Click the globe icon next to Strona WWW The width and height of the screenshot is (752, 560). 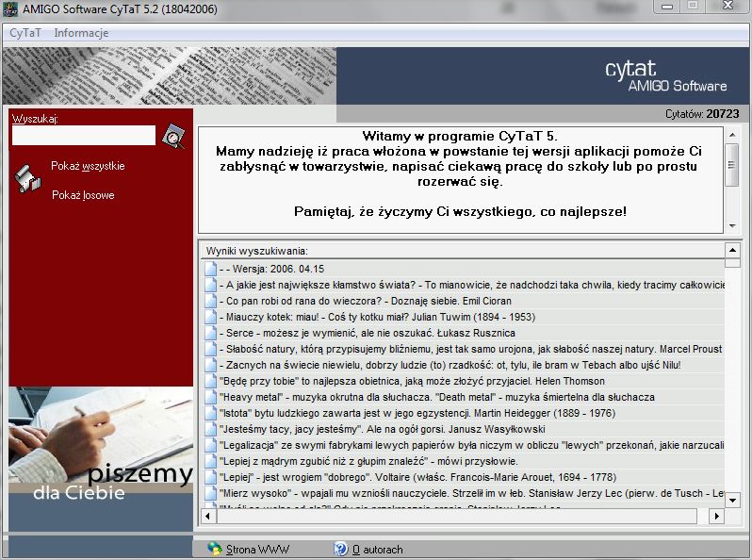(x=214, y=549)
